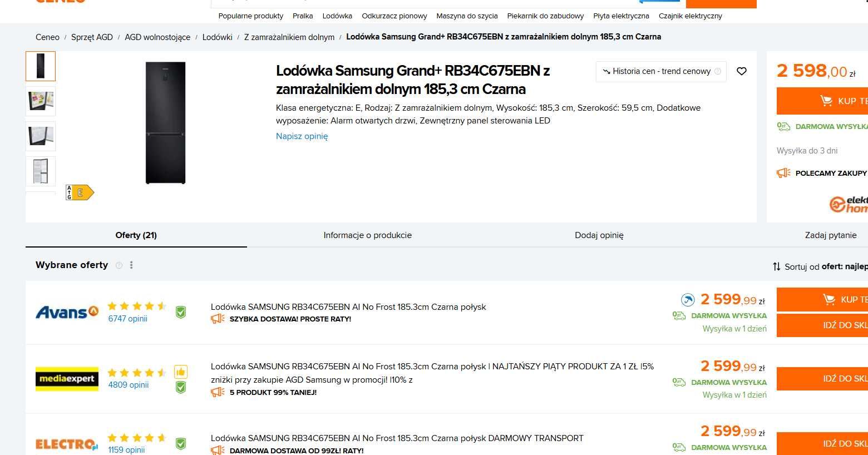Screen dimensions: 868x455
Task: View main Samsung fridge image
Action: tap(165, 123)
